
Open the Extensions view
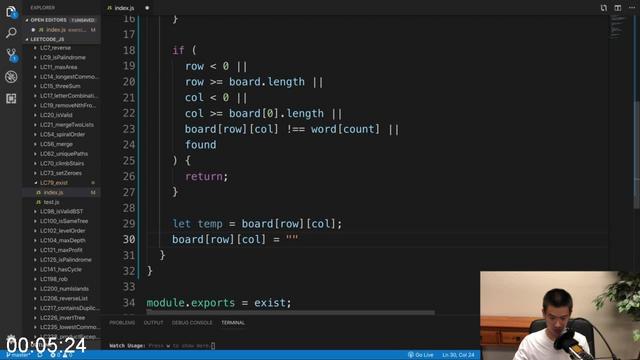click(x=11, y=98)
